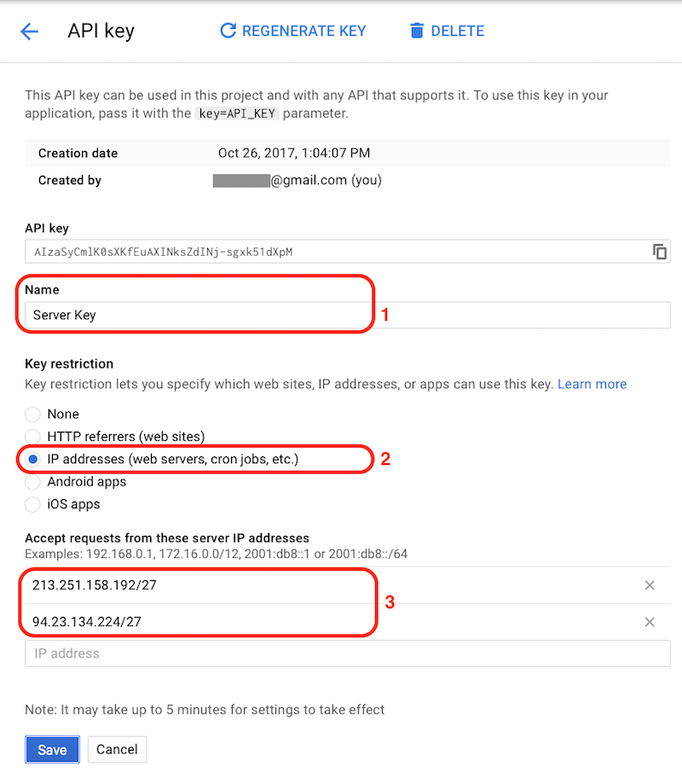Viewport: 682px width, 784px height.
Task: Click the back arrow icon
Action: pyautogui.click(x=30, y=32)
